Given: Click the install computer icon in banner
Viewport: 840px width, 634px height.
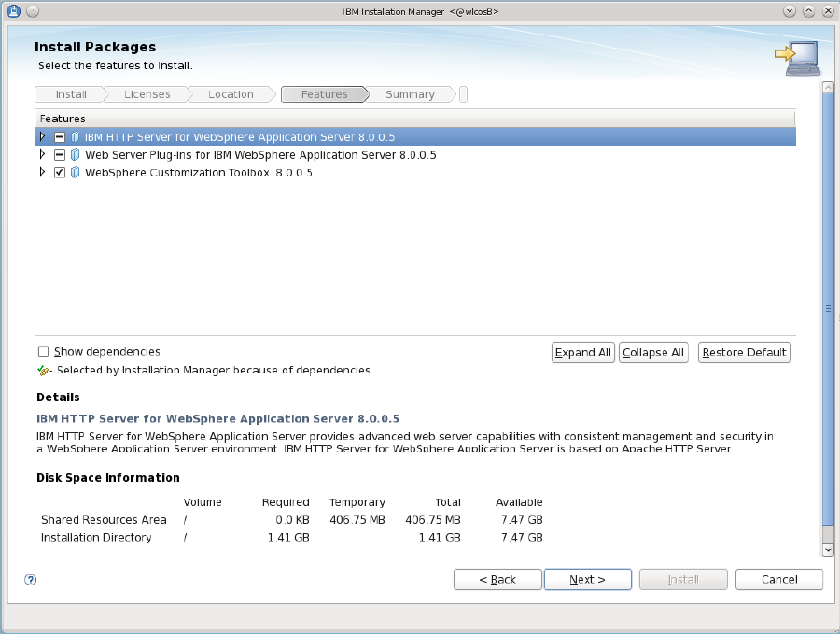Looking at the screenshot, I should (x=798, y=58).
